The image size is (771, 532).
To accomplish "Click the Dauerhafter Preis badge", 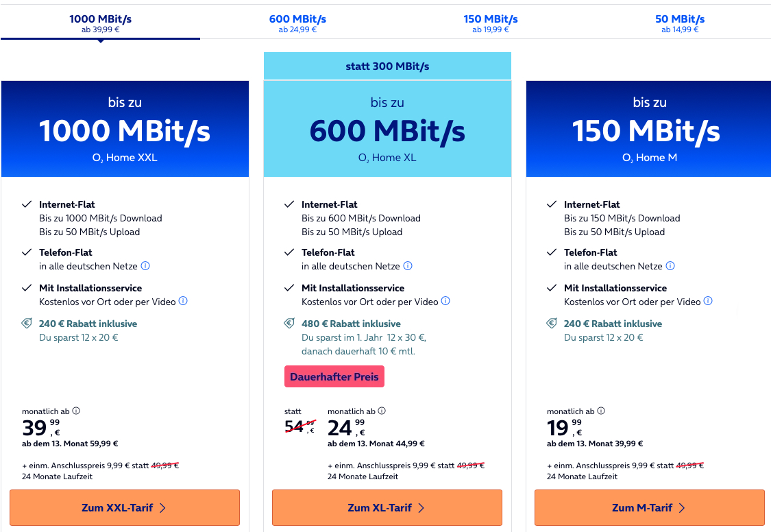I will [x=334, y=377].
